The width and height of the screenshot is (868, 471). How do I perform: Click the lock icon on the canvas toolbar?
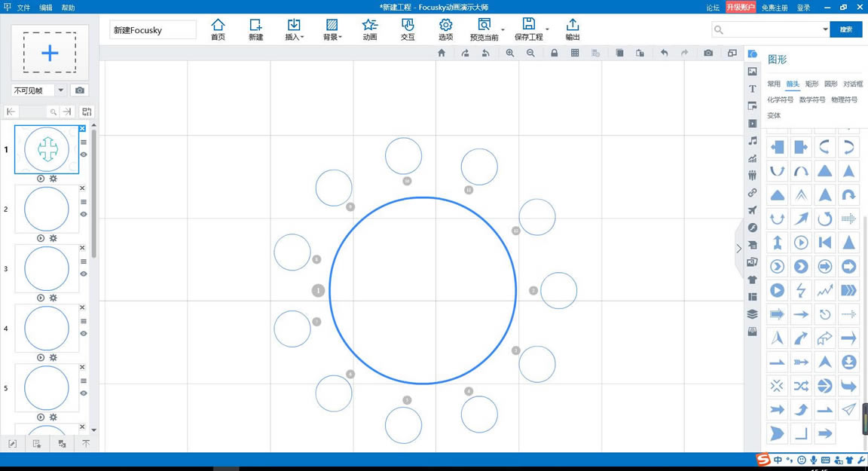[554, 53]
